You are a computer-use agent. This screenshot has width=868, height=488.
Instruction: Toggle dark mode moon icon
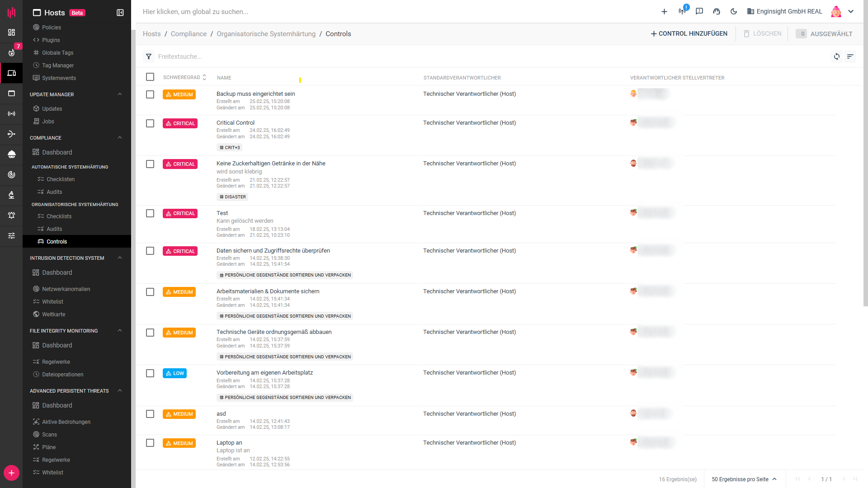coord(734,11)
